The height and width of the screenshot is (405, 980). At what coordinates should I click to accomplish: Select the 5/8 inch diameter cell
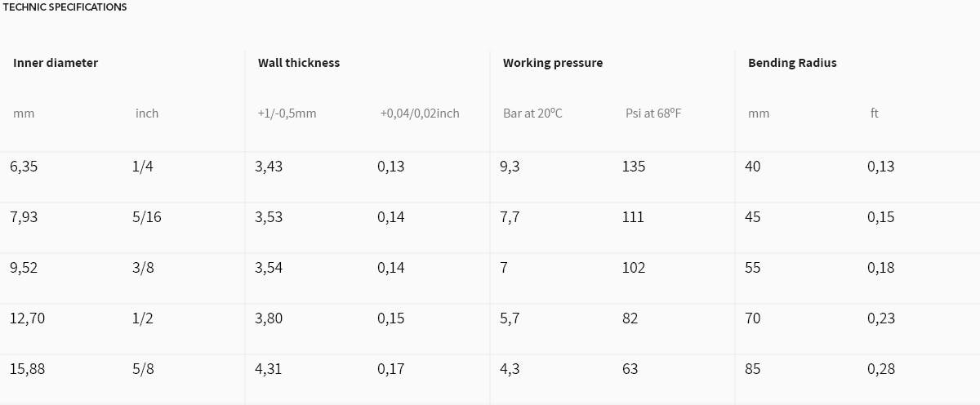[143, 369]
